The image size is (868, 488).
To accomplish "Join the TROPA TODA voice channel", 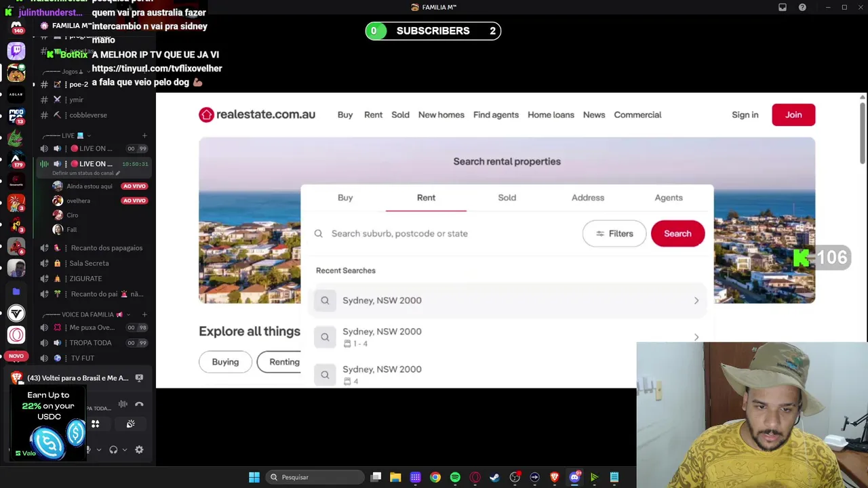I will click(x=90, y=343).
